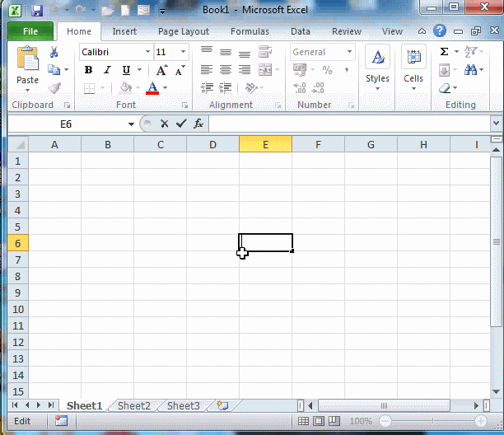
Task: Switch to the Page Layout ribbon tab
Action: (184, 32)
